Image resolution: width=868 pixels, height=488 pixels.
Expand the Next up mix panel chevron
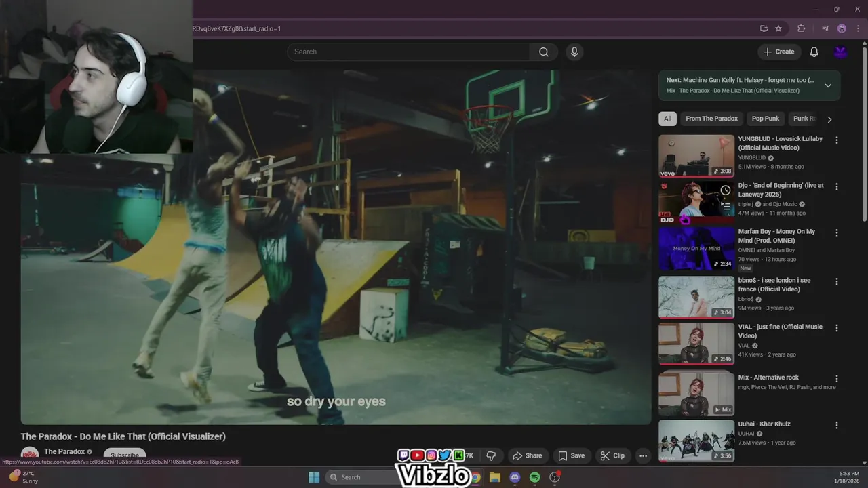point(828,85)
